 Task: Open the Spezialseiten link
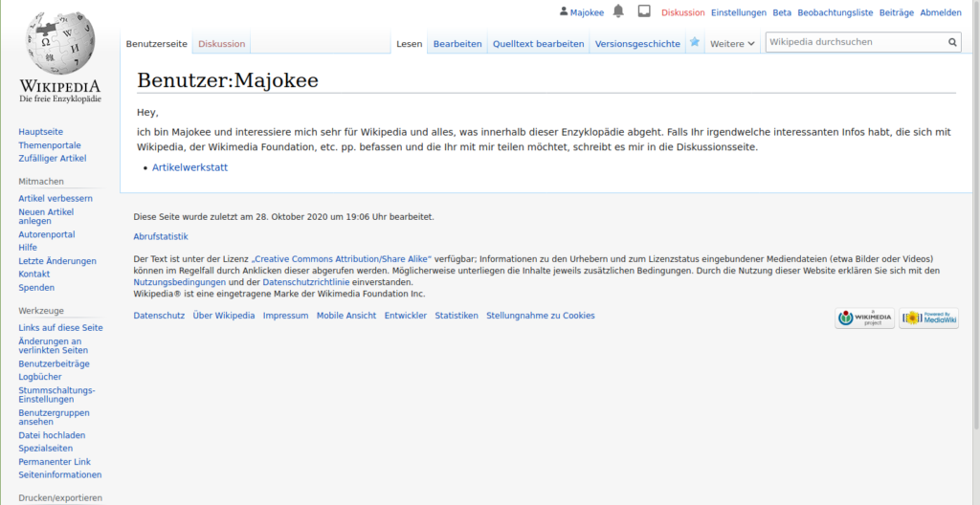click(x=46, y=449)
